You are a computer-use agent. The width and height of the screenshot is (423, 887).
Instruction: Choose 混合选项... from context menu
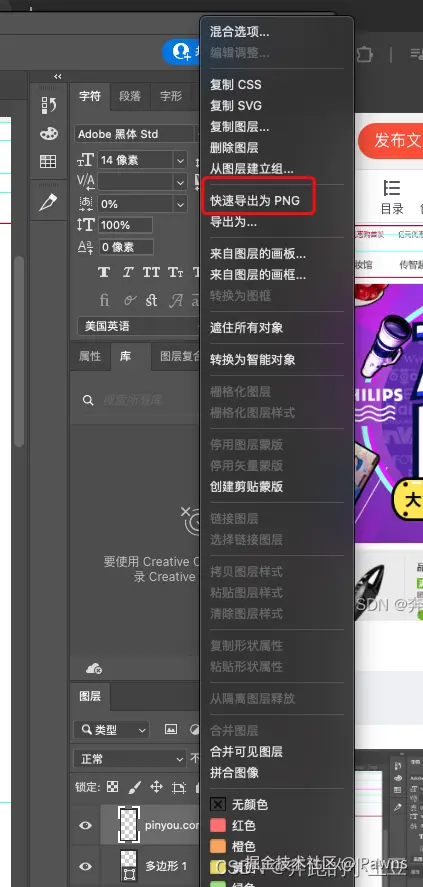click(x=240, y=32)
